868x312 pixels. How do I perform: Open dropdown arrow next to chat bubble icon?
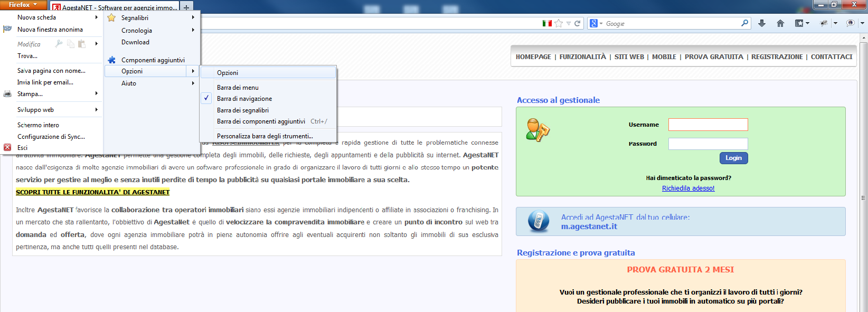(x=862, y=23)
